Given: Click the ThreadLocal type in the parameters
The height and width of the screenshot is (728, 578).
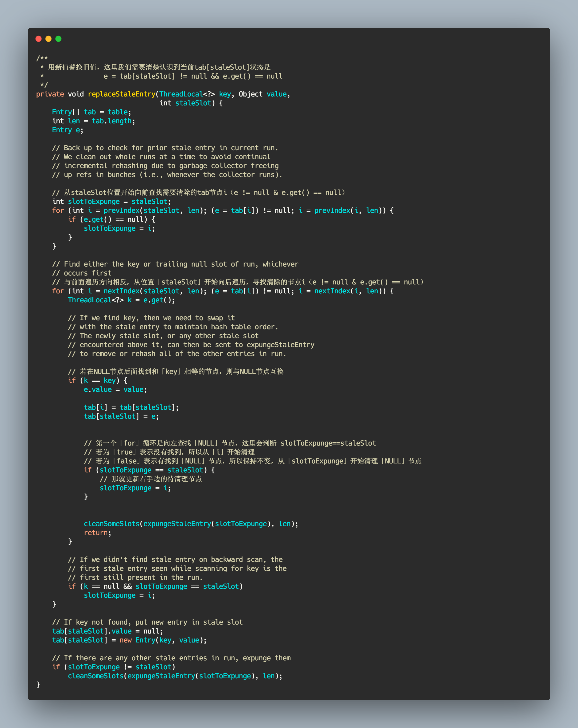Looking at the screenshot, I should 181,94.
